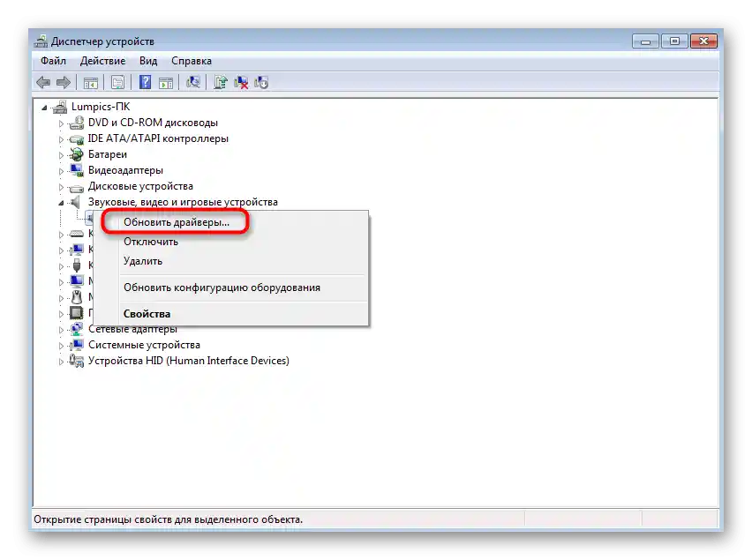Image resolution: width=752 pixels, height=560 pixels.
Task: Expand IDE ATA/ATAPI контроллеры node
Action: pos(61,139)
